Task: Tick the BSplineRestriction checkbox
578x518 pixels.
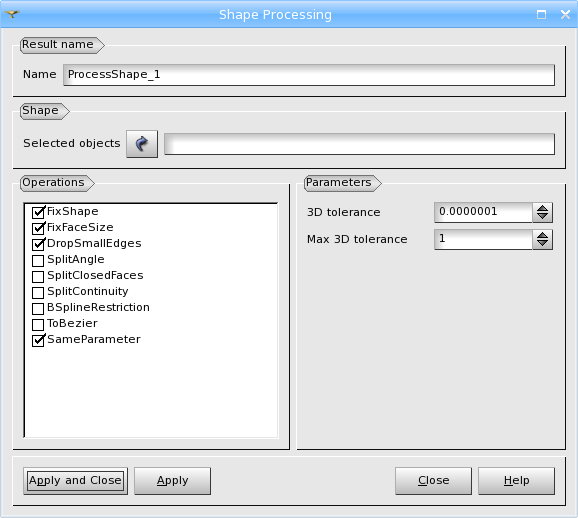Action: pyautogui.click(x=38, y=308)
